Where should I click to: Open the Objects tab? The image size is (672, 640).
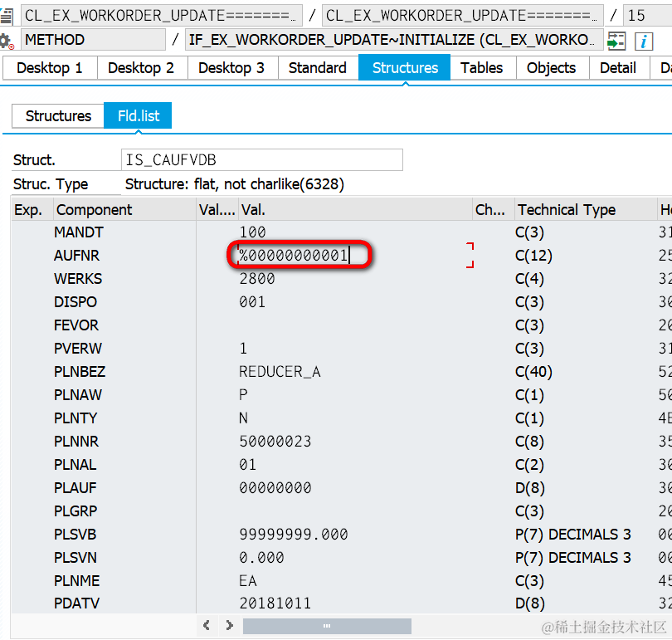[551, 68]
